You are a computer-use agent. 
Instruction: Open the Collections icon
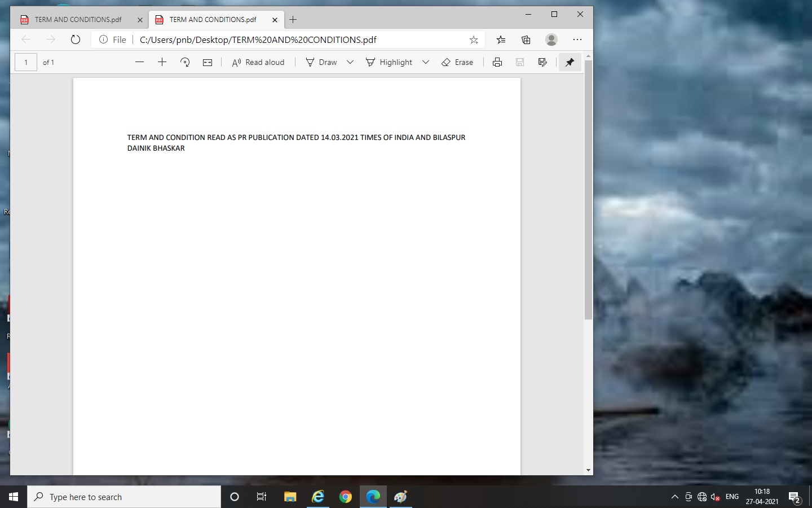pos(526,40)
